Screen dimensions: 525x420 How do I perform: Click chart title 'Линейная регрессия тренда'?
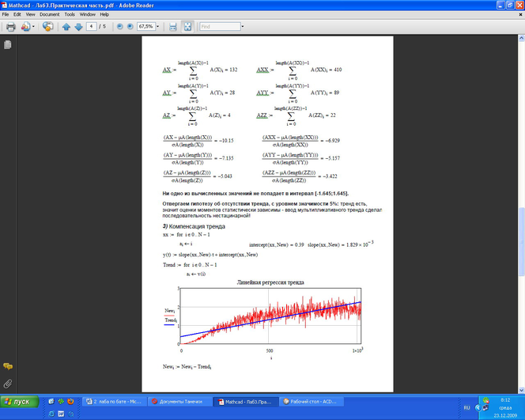coord(270,282)
